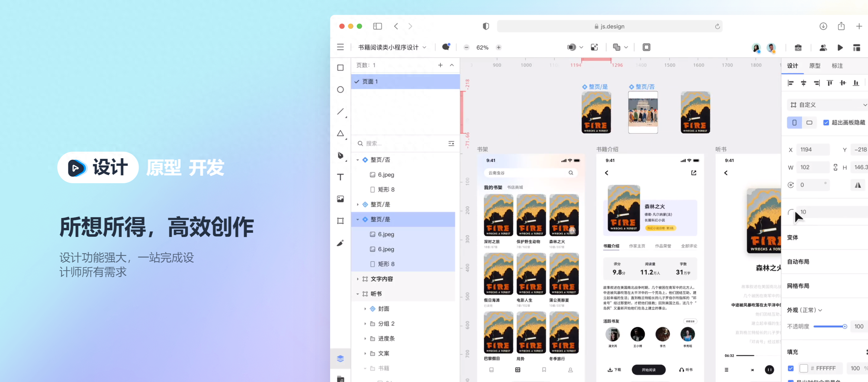This screenshot has width=868, height=382.
Task: Expand the 封面 component layer
Action: 365,309
